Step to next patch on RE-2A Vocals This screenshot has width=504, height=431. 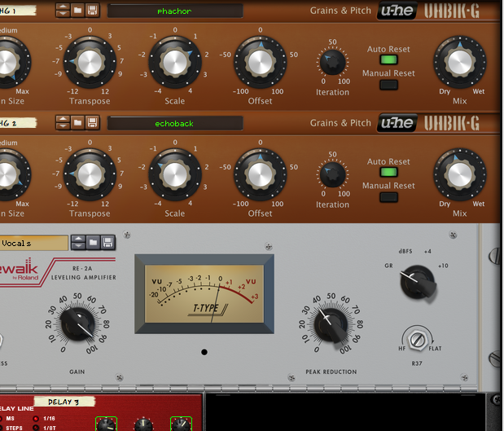click(x=78, y=246)
